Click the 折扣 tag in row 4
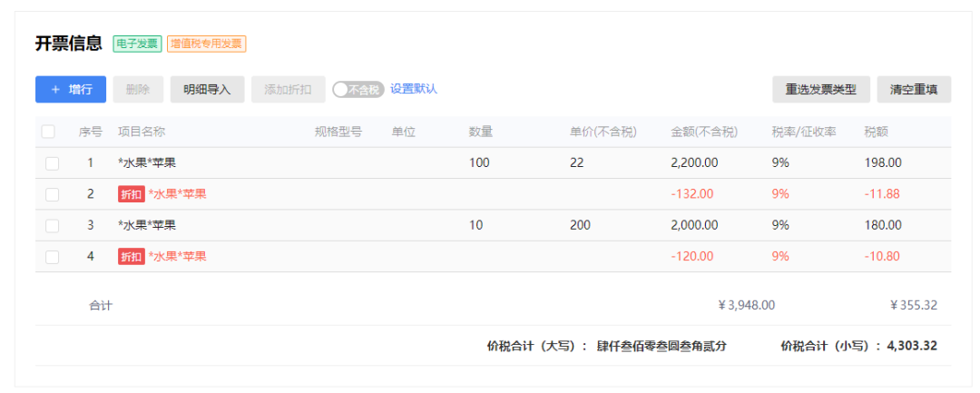The image size is (980, 393). pos(131,257)
